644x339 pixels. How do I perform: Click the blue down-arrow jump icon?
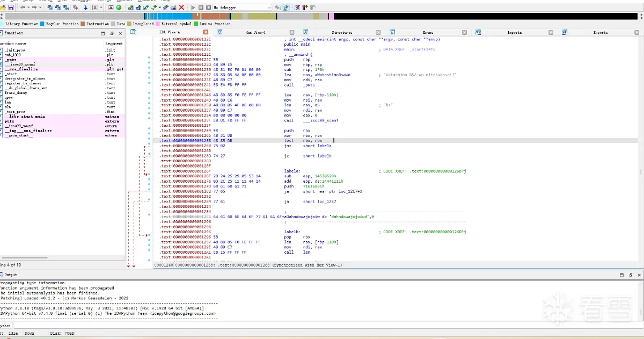point(85,8)
